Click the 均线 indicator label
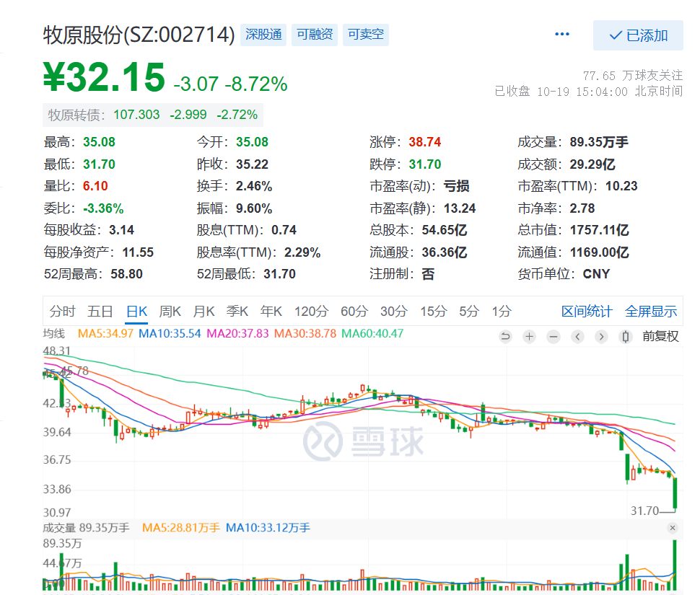 (54, 334)
